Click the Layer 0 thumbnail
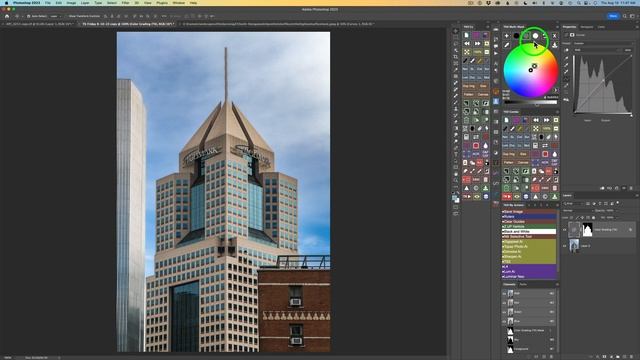Screen dimensions: 640x360 (574, 246)
